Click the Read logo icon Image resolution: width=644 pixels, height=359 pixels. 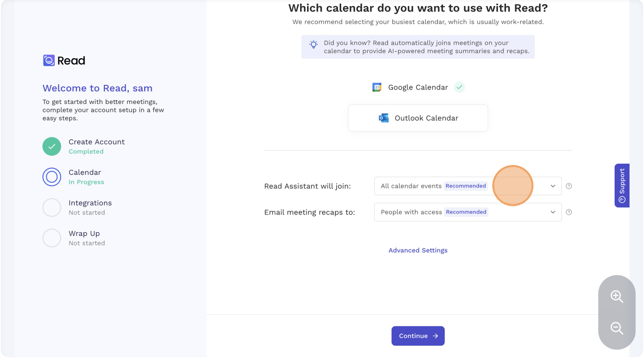(x=49, y=61)
